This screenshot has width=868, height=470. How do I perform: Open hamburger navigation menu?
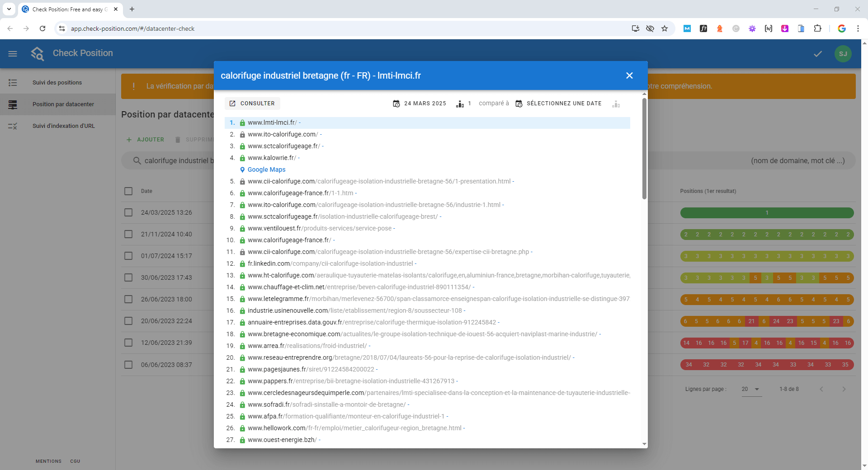point(13,54)
